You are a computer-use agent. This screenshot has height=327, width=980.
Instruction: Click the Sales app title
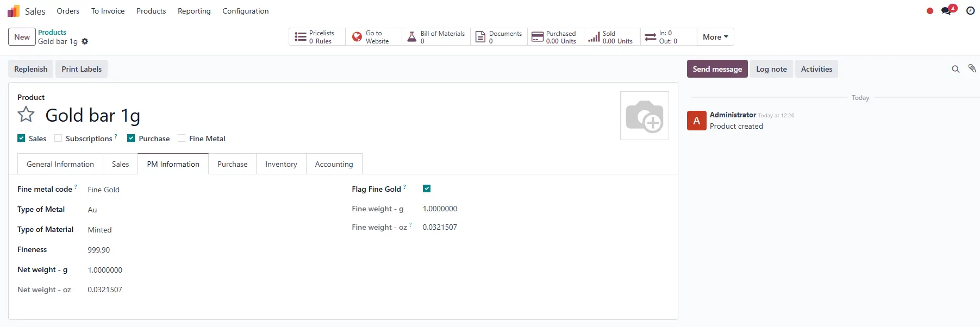tap(35, 11)
